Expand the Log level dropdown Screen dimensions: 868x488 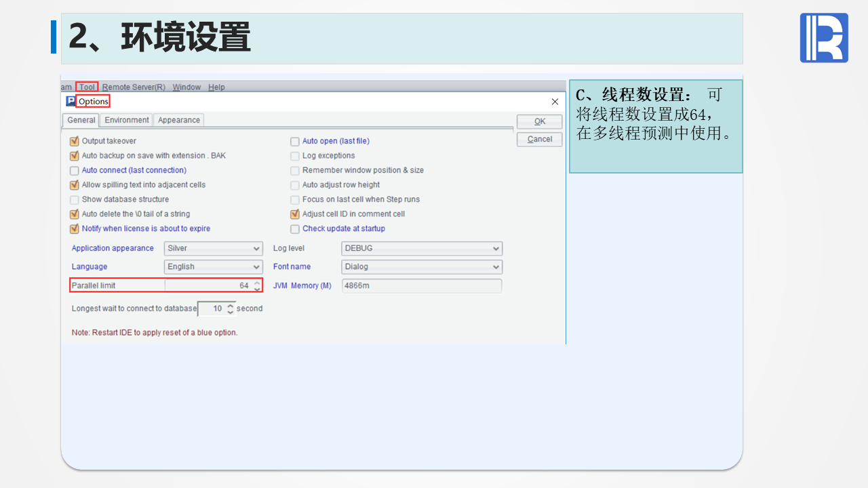point(422,249)
